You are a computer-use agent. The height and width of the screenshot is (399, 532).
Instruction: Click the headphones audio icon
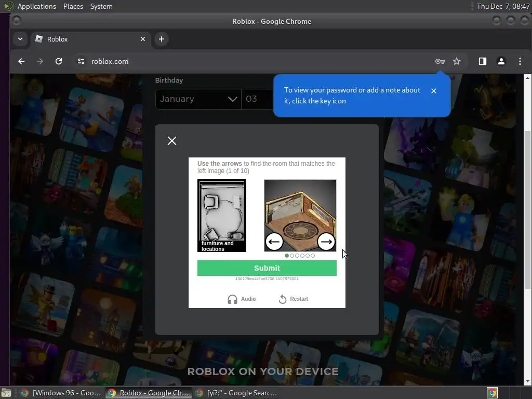[232, 299]
